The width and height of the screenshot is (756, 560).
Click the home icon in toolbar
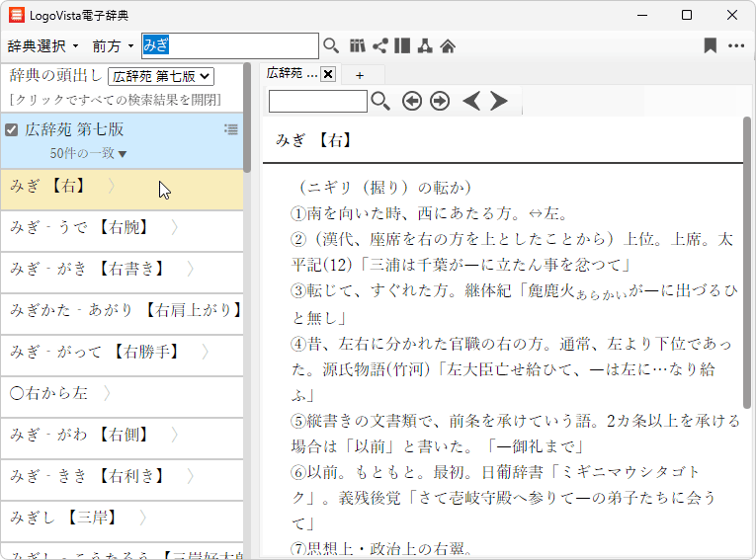click(x=448, y=45)
